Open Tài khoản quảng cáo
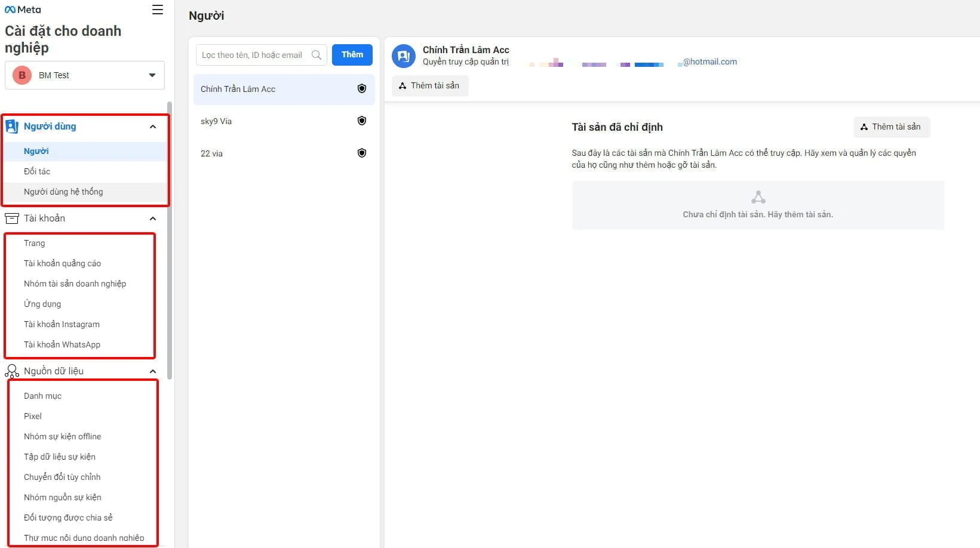980x548 pixels. point(62,263)
